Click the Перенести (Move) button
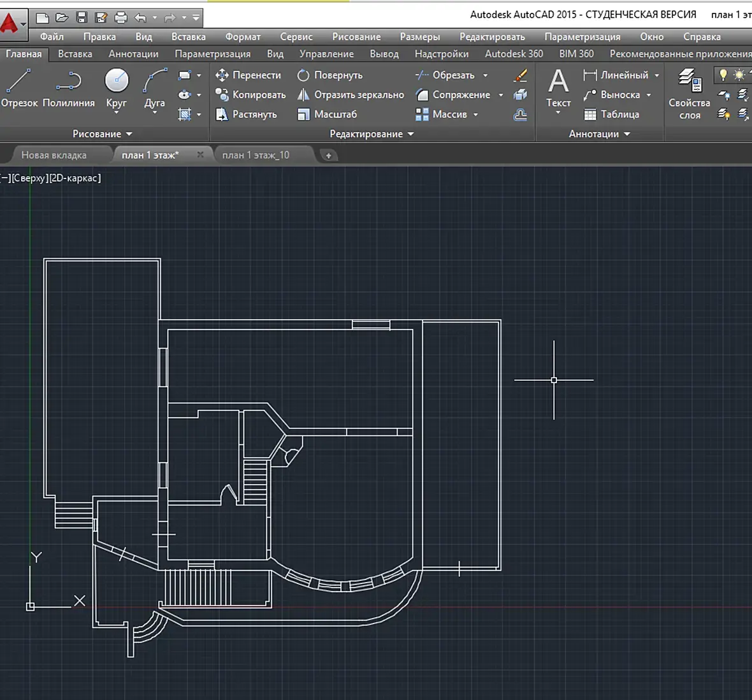752x700 pixels. point(249,75)
